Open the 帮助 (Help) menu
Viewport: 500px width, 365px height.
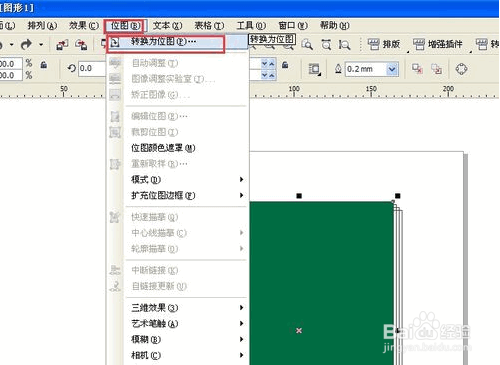334,25
